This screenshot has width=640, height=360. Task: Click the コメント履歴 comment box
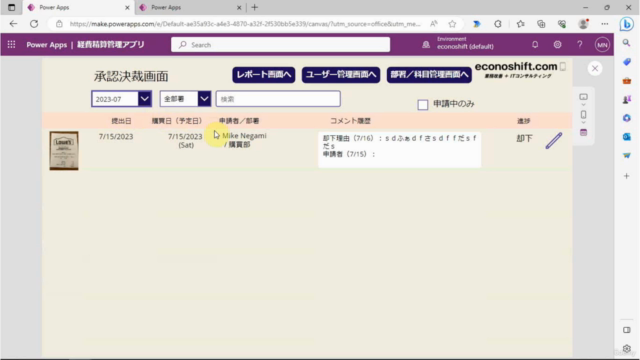tap(400, 149)
